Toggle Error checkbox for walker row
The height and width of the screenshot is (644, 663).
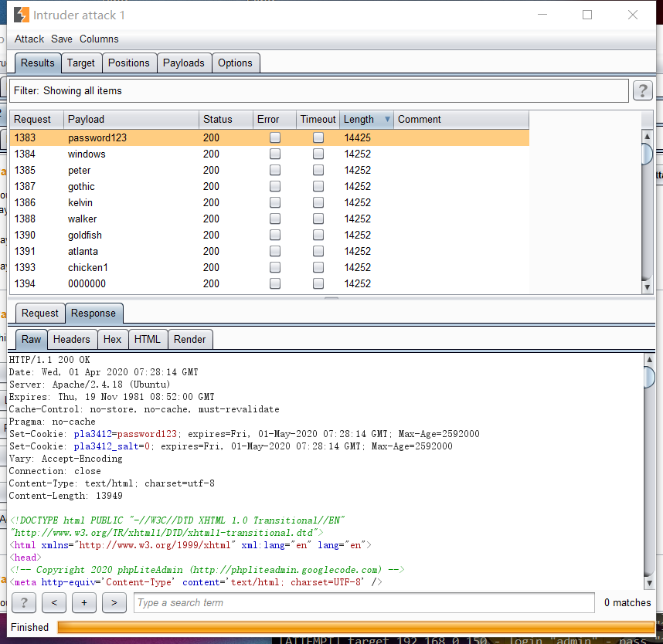point(275,219)
